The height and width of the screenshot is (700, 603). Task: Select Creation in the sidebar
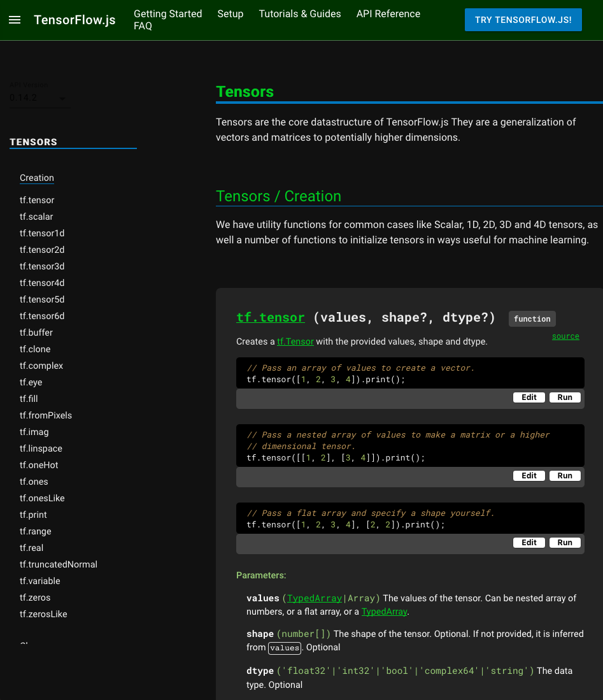tap(36, 178)
